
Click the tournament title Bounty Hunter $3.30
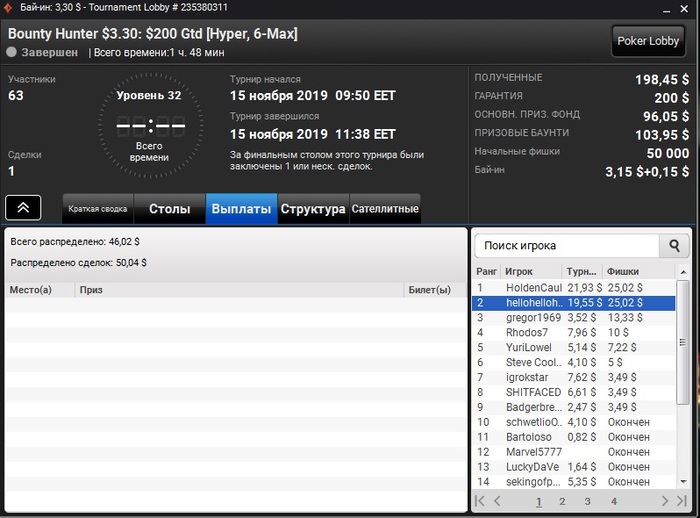coord(153,33)
